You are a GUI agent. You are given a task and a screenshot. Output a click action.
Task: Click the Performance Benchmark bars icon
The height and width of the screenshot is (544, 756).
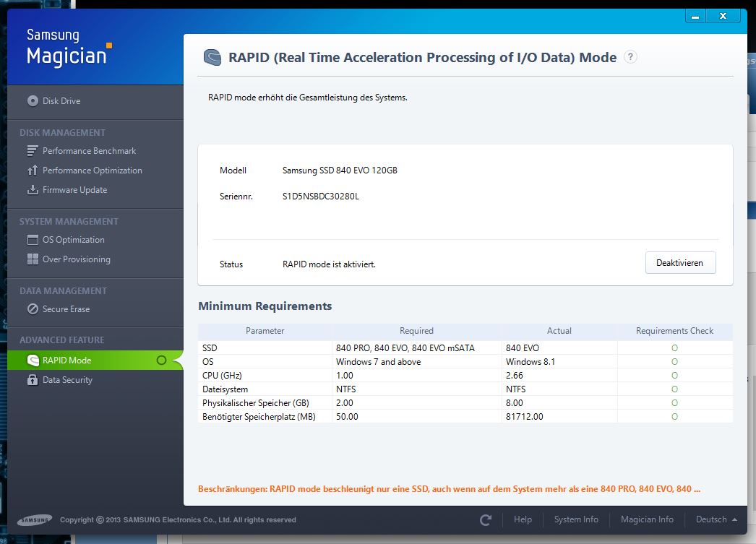tap(33, 151)
